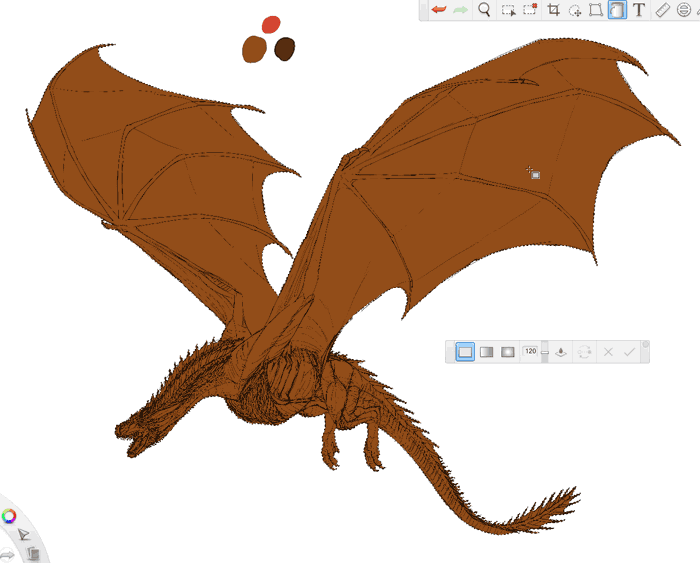Select the Flood Fill bucket tool
Image resolution: width=700 pixels, height=563 pixels.
tap(617, 9)
